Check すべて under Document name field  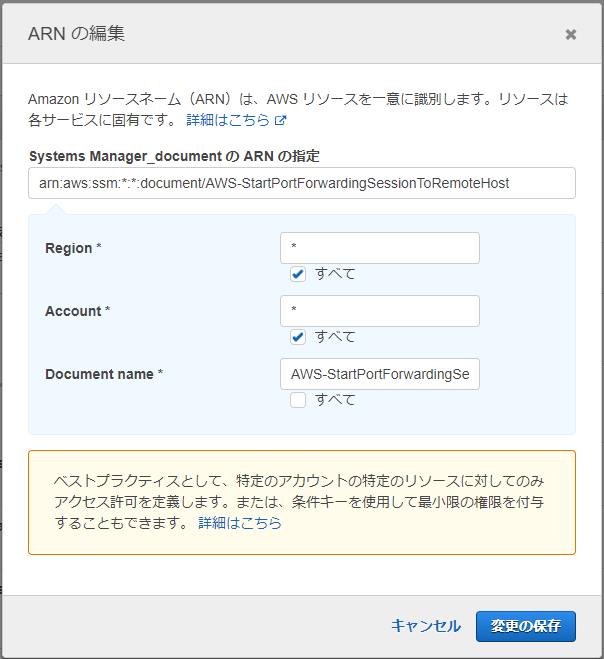pyautogui.click(x=298, y=400)
